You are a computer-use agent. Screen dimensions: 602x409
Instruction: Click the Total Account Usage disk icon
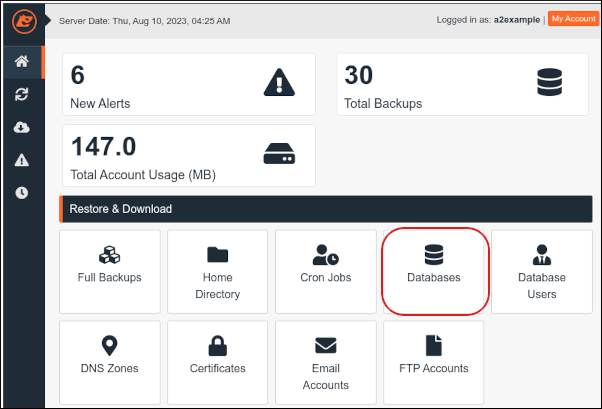(x=279, y=154)
